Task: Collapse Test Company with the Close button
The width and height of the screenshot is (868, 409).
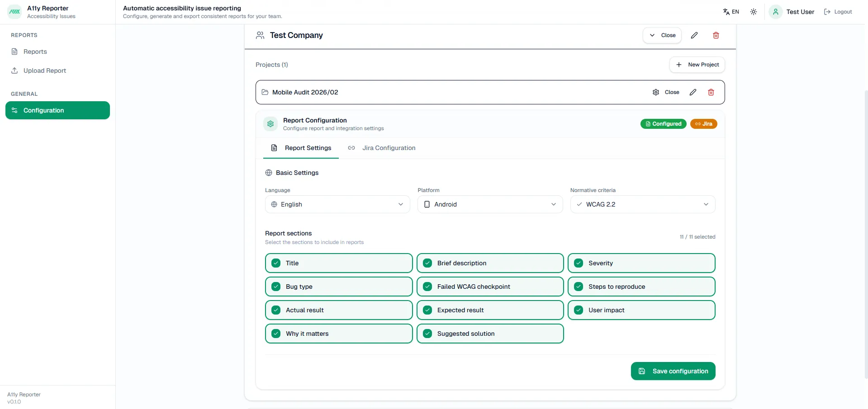Action: [662, 35]
